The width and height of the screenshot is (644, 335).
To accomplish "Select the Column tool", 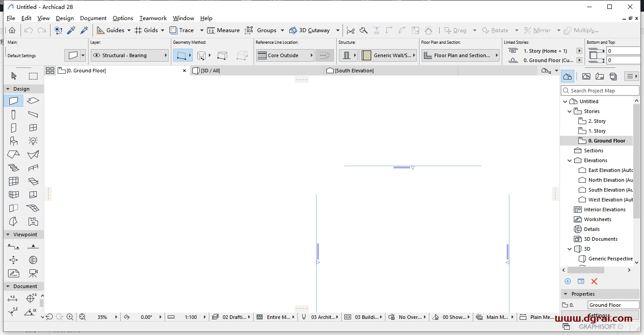I will coord(13,114).
